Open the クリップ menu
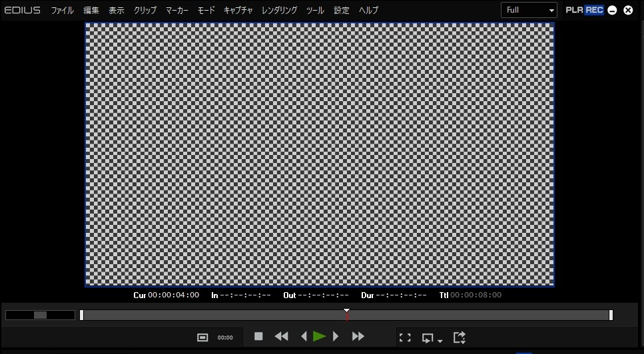The width and height of the screenshot is (644, 354). click(145, 11)
